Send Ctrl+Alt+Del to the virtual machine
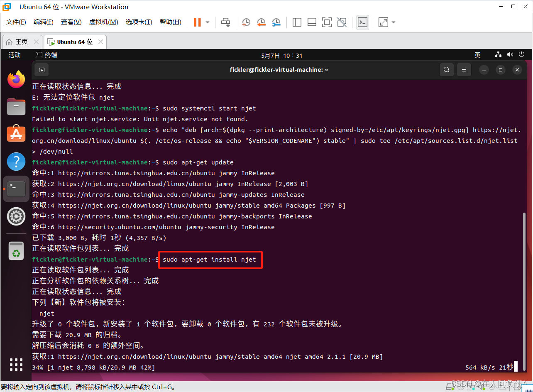The height and width of the screenshot is (392, 533). (x=226, y=22)
